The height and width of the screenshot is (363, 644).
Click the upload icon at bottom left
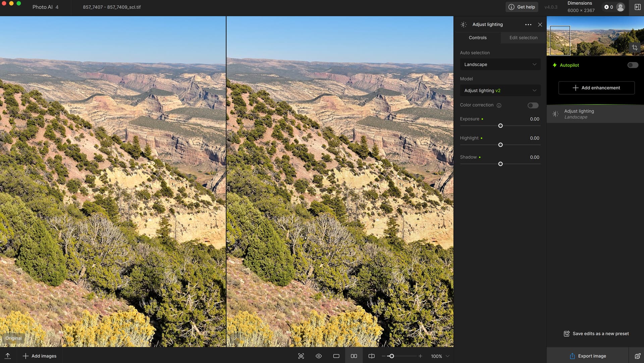coord(8,356)
